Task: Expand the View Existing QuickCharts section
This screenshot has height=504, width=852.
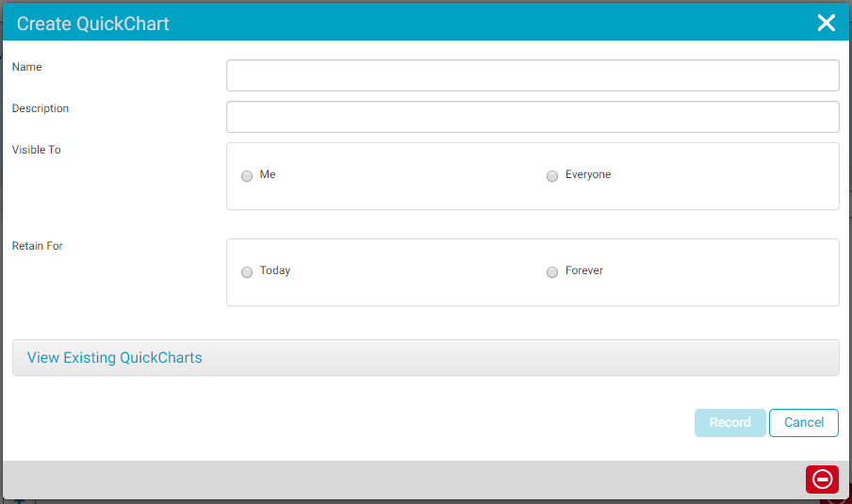Action: (x=115, y=358)
